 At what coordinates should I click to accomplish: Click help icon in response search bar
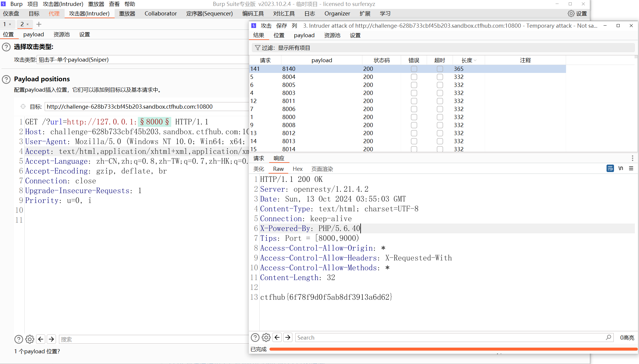255,338
